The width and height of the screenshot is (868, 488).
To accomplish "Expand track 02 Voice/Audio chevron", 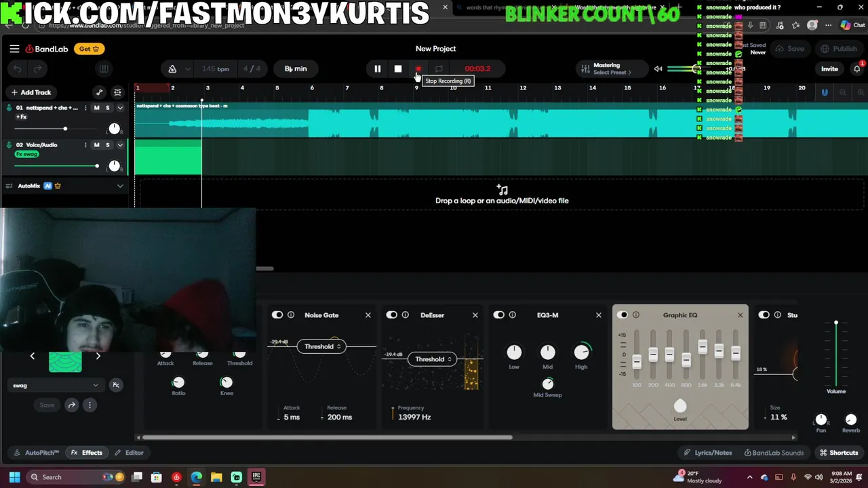I will 120,145.
